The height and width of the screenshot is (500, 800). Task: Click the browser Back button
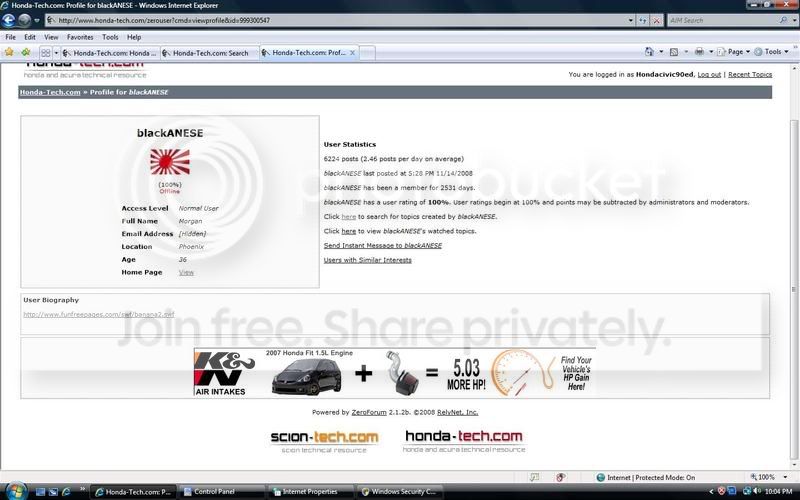pyautogui.click(x=9, y=20)
